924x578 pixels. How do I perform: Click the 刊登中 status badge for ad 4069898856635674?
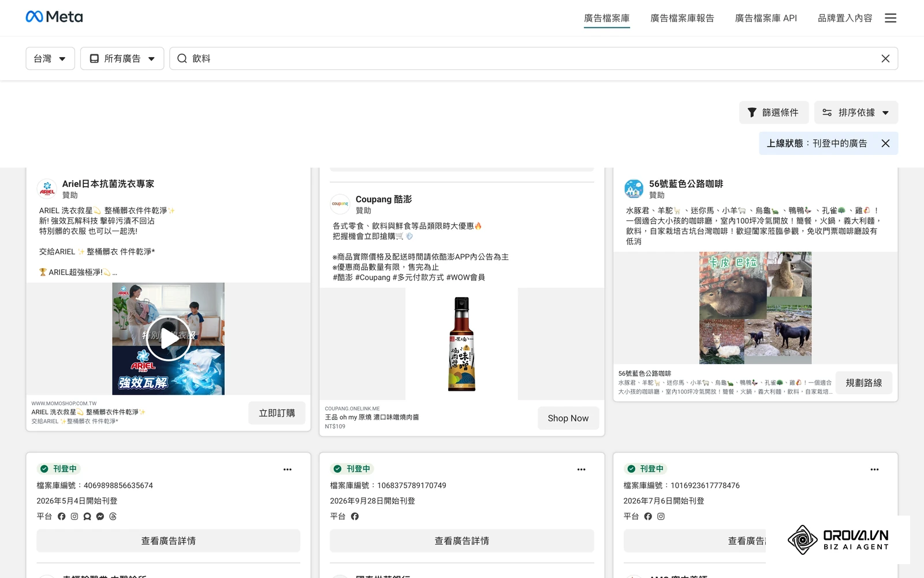[x=58, y=469]
